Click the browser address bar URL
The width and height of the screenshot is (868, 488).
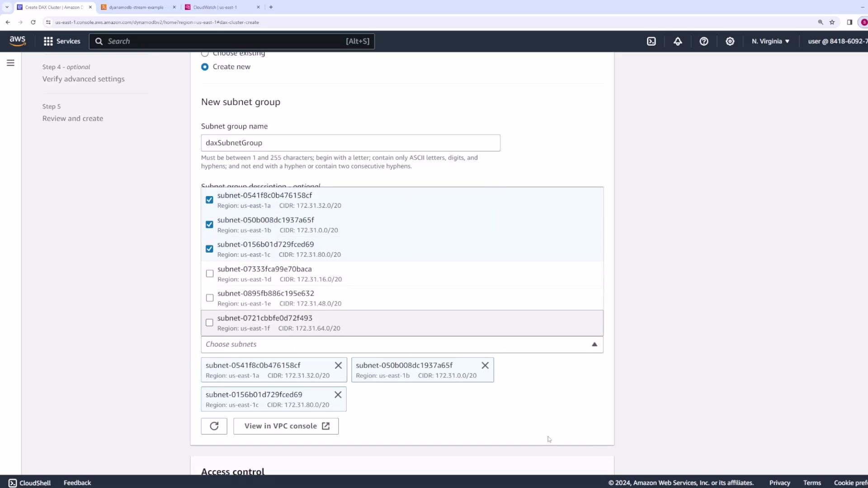pyautogui.click(x=157, y=22)
